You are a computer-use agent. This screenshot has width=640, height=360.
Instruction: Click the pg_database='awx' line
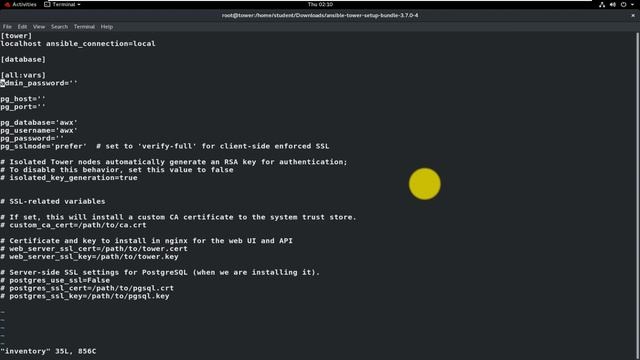tap(39, 122)
